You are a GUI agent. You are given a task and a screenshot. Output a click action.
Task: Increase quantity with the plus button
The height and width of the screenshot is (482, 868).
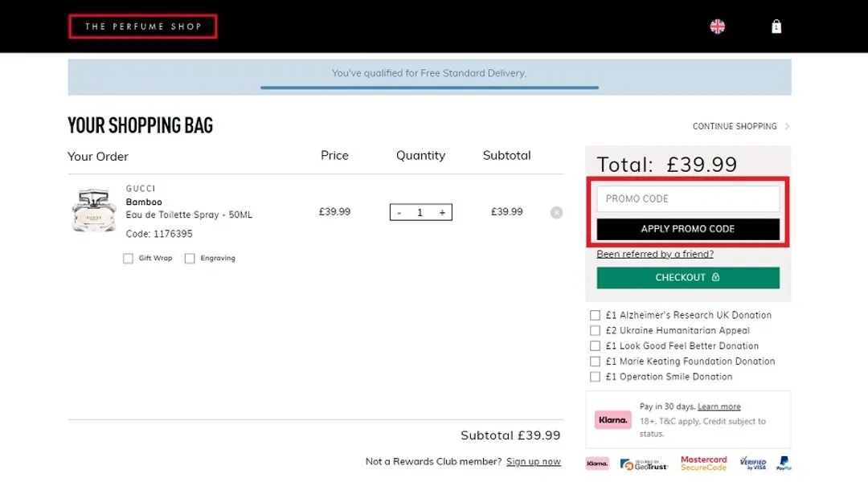(x=442, y=213)
